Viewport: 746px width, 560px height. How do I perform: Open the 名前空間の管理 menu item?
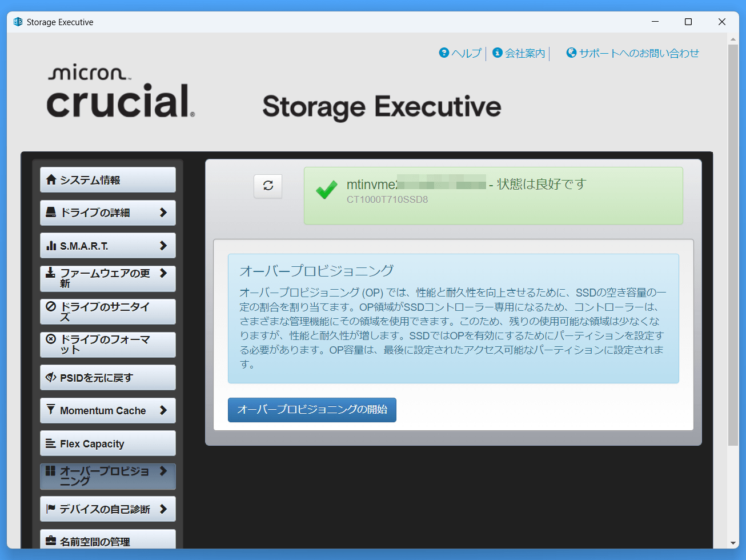108,540
